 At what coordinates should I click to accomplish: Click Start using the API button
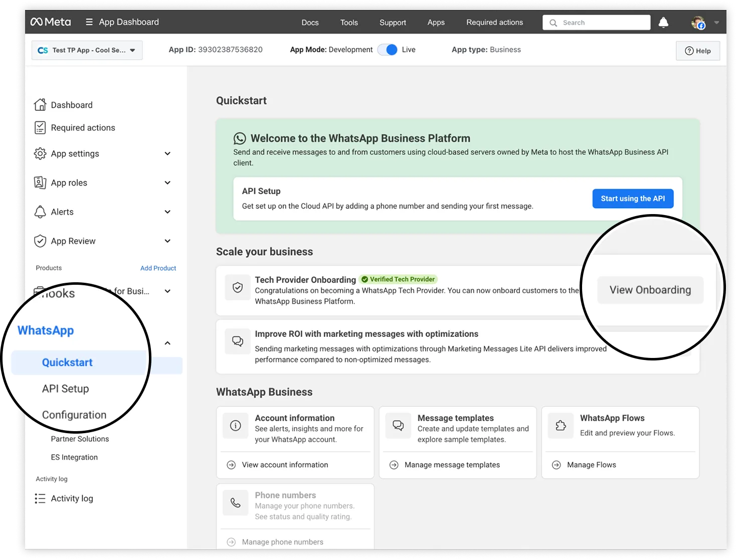[x=633, y=199]
